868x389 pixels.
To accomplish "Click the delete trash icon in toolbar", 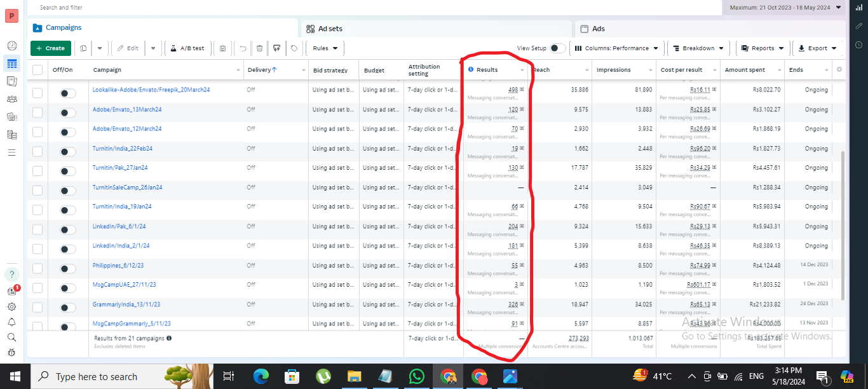I will coord(259,48).
